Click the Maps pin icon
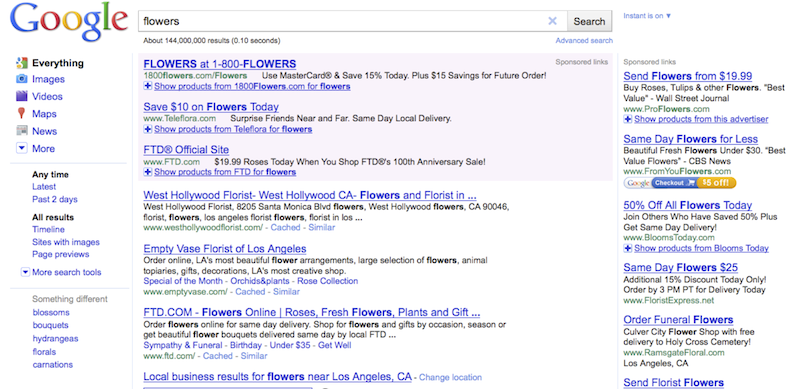The image size is (800, 389). click(x=21, y=113)
